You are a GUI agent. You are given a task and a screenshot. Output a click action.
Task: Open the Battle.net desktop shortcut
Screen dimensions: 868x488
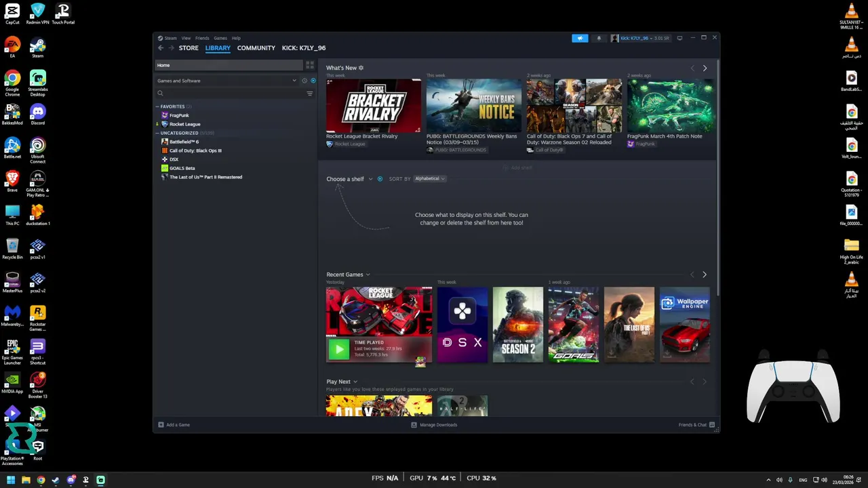[12, 148]
